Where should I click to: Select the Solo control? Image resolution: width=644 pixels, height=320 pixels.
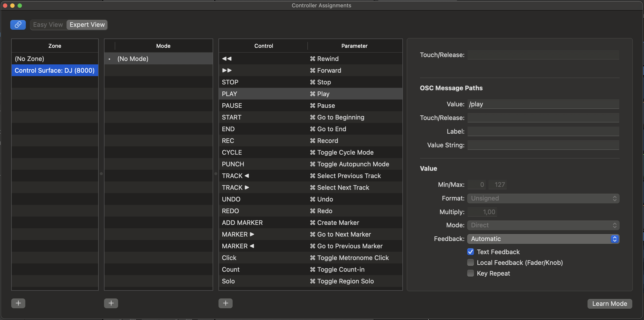point(311,281)
